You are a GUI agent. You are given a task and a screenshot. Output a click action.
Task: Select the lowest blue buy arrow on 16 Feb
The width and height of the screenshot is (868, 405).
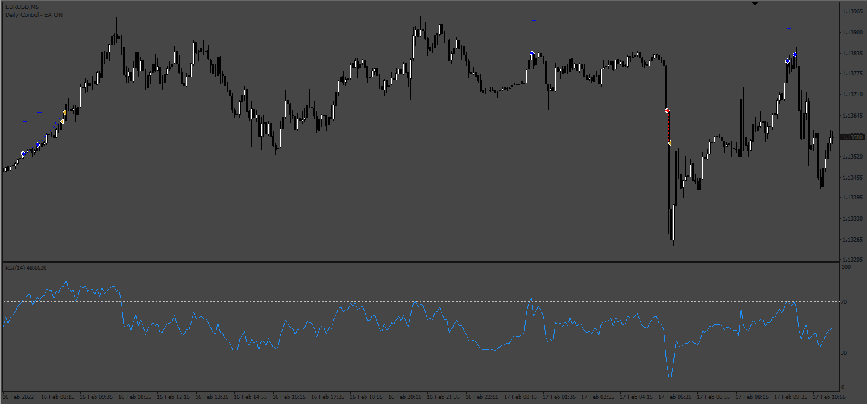coord(23,154)
